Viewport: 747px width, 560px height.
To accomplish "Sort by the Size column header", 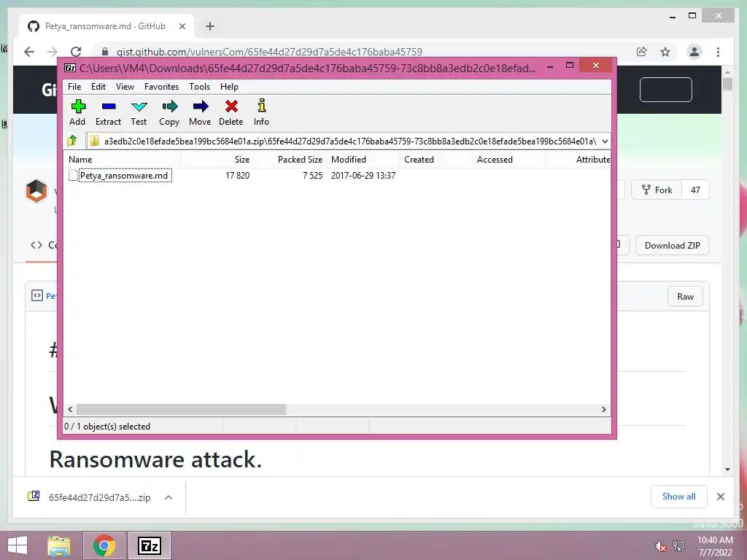I will 217,160.
